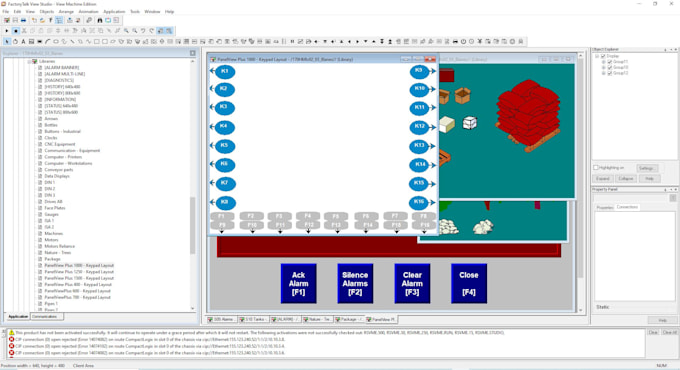Expand the Group11 node

click(604, 62)
